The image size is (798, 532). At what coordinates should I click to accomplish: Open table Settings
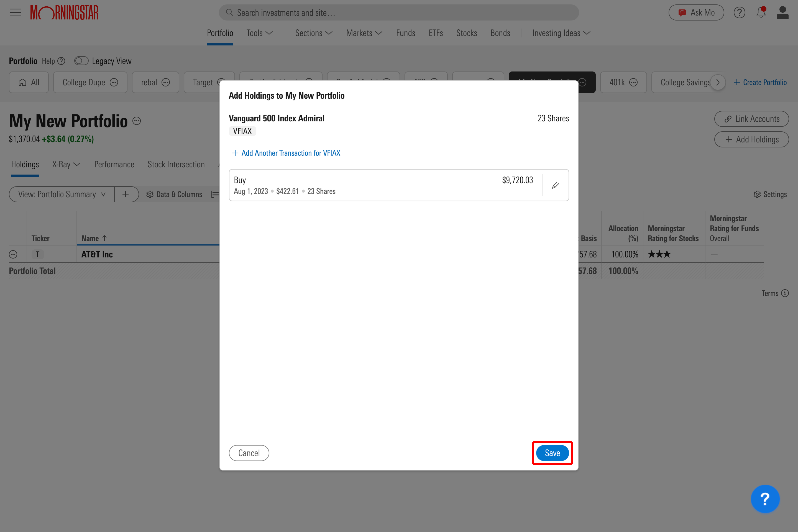[770, 195]
